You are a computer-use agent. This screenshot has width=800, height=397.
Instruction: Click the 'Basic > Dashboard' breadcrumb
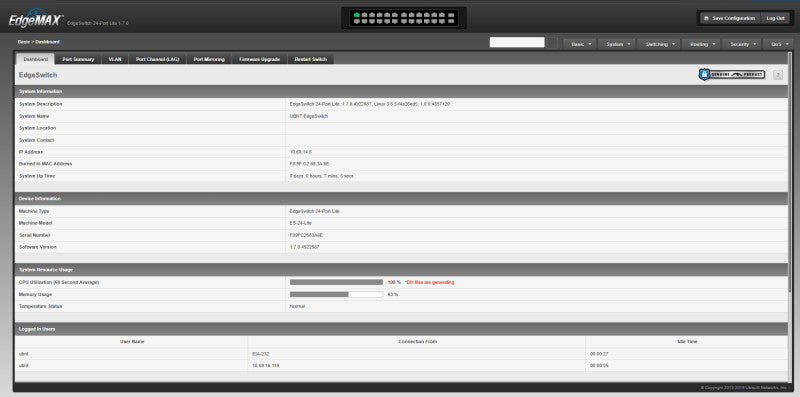pos(38,42)
